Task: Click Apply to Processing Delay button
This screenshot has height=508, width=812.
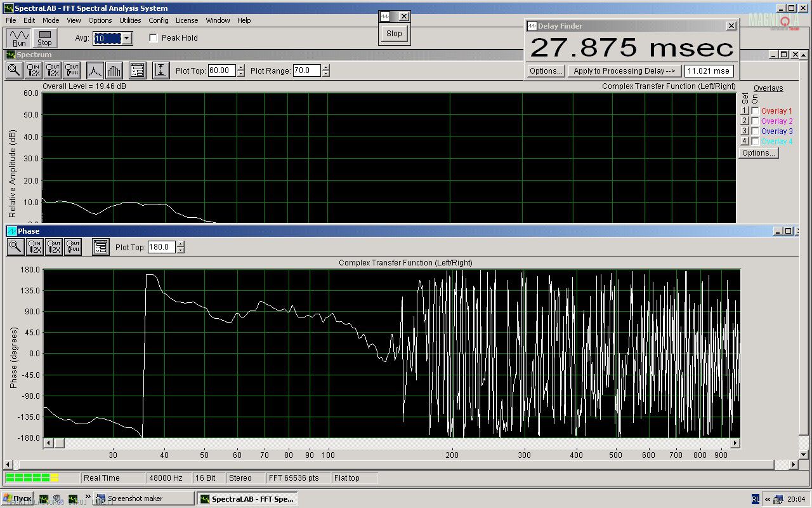Action: tap(624, 71)
